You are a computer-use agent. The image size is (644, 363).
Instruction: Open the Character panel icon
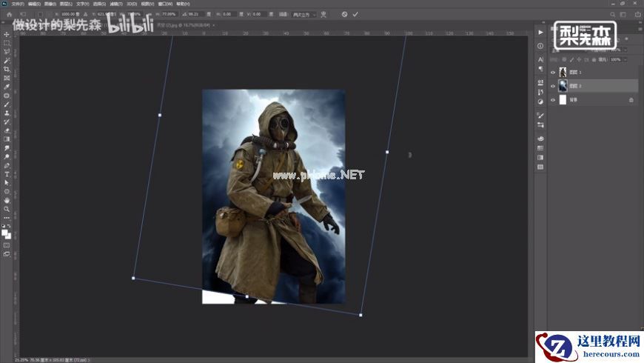(540, 59)
